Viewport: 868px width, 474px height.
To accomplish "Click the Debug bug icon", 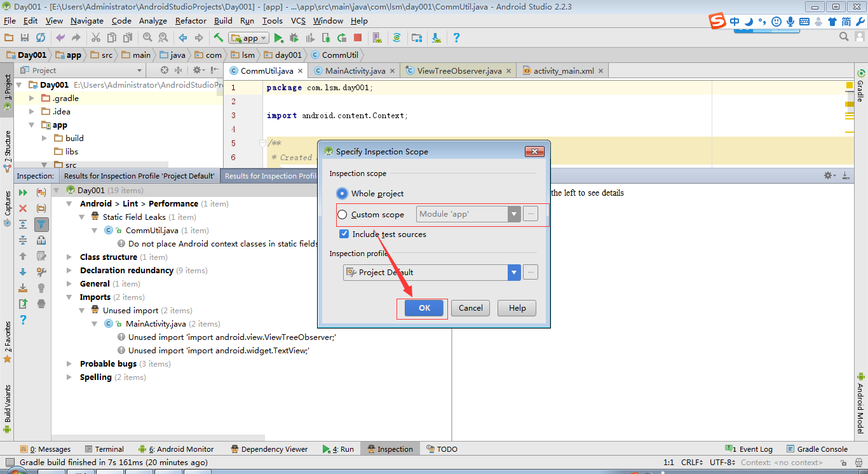I will pyautogui.click(x=294, y=38).
